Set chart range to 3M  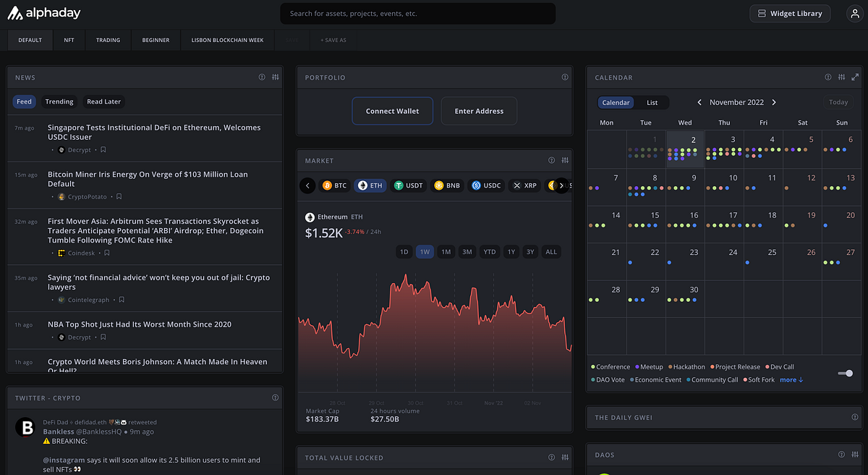pos(468,252)
